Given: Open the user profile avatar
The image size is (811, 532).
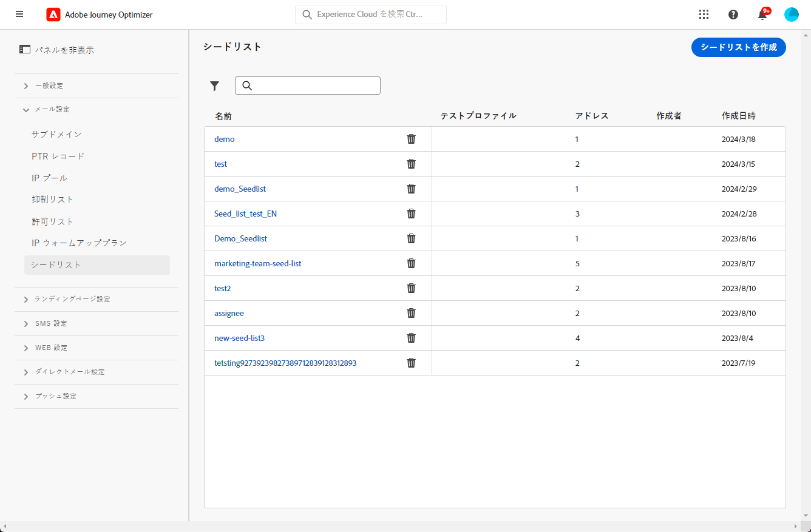Looking at the screenshot, I should [x=792, y=15].
